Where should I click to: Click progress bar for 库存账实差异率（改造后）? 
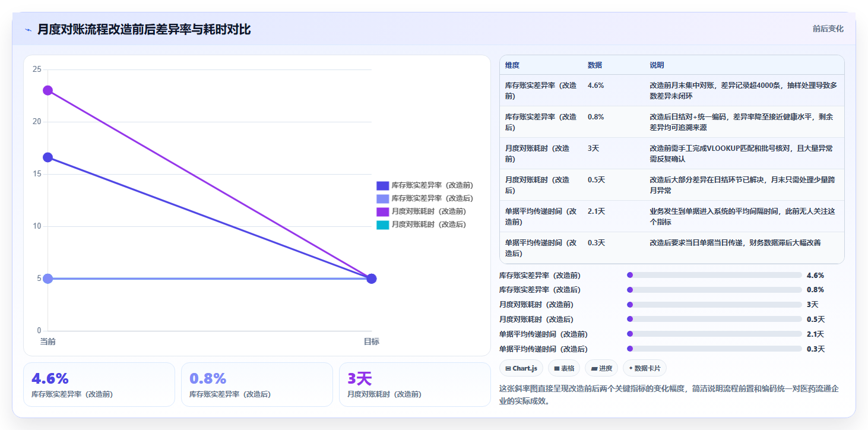(714, 290)
